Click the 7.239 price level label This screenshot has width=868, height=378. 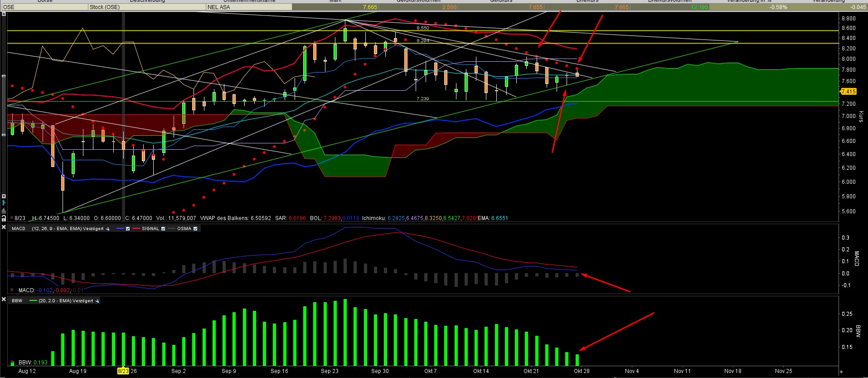tap(423, 99)
